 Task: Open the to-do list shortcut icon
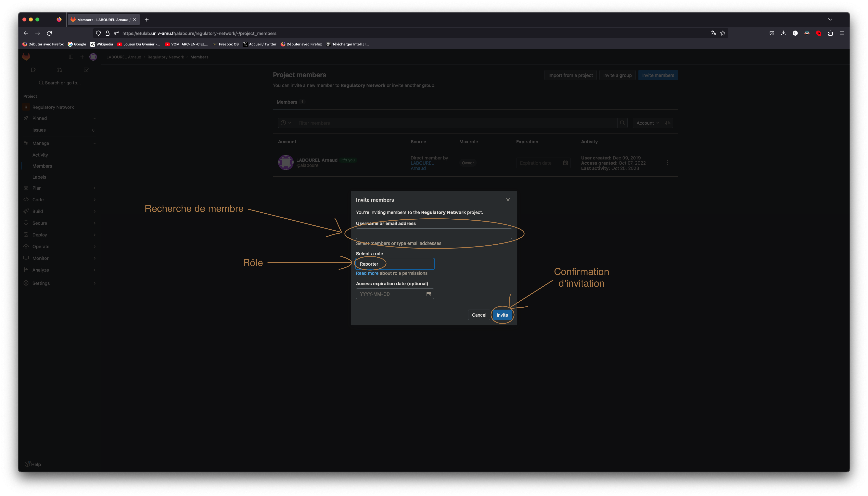pos(86,70)
